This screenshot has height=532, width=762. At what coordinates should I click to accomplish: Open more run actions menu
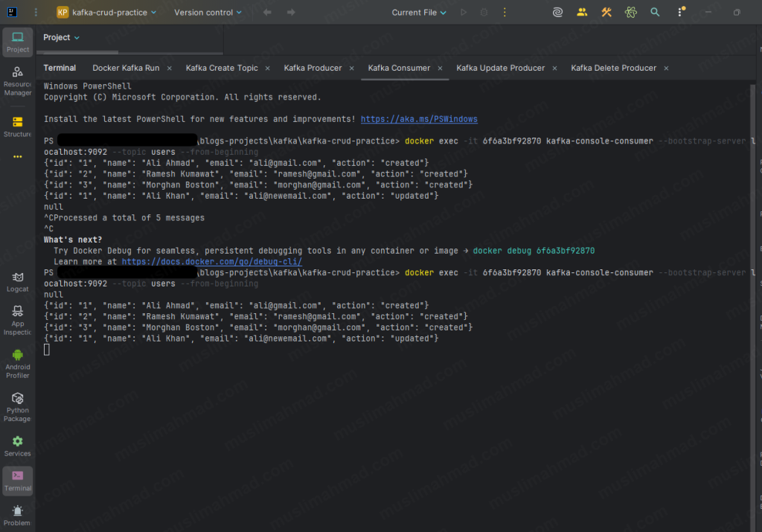(x=505, y=12)
